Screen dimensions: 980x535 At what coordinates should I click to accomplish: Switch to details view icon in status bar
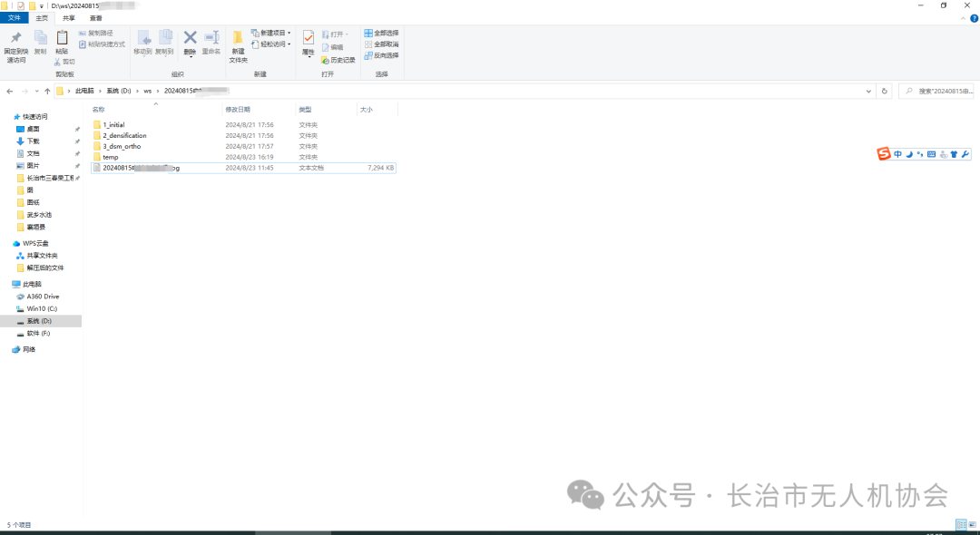[961, 524]
